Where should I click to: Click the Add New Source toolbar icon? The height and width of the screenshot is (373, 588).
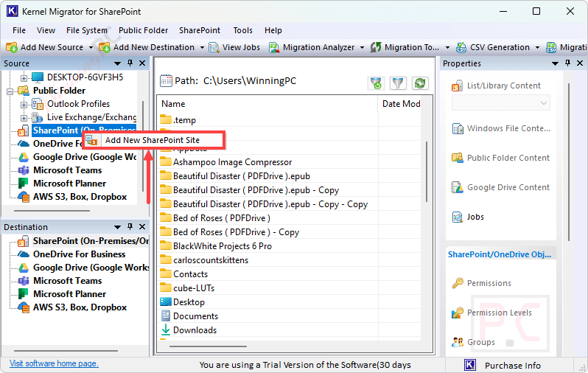click(x=11, y=47)
